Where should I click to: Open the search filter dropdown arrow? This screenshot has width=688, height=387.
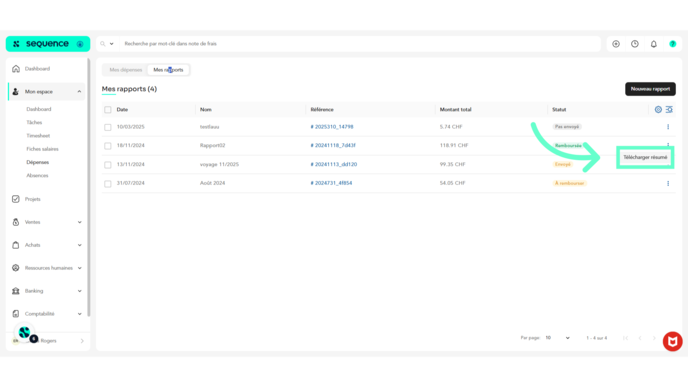tap(111, 44)
